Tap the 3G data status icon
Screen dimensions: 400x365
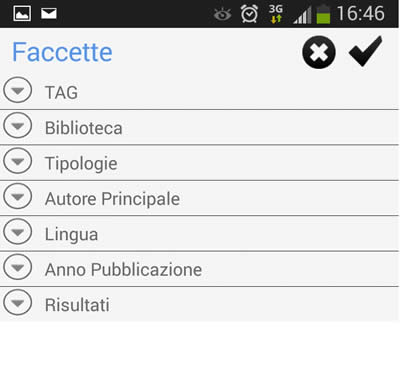pyautogui.click(x=276, y=14)
